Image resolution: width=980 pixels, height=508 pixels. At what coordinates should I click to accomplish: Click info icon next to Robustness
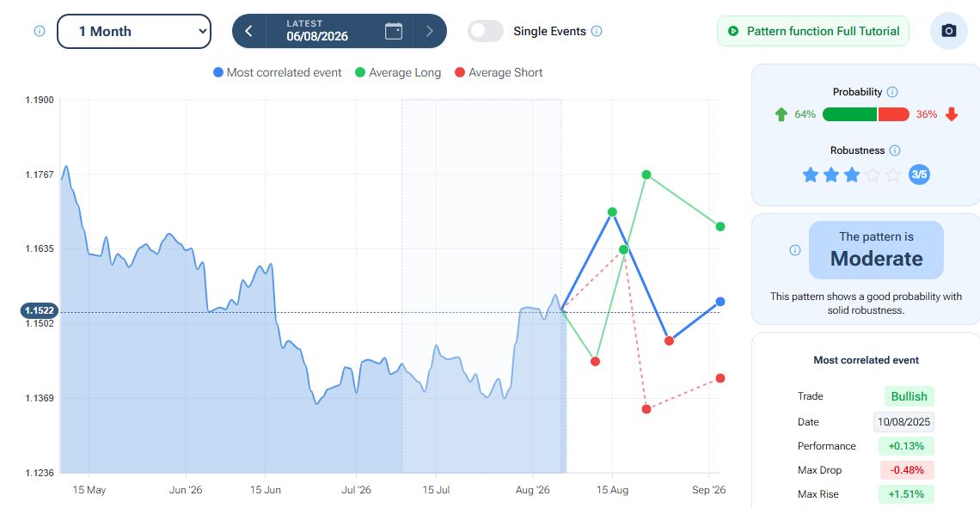tap(895, 150)
